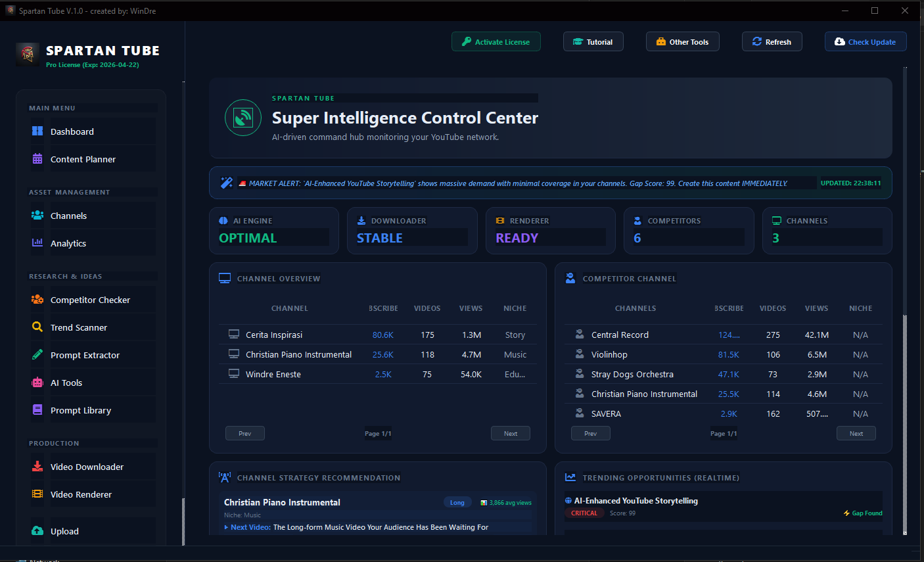Click Next in the Channel Overview table
Image resolution: width=924 pixels, height=562 pixels.
tap(510, 433)
